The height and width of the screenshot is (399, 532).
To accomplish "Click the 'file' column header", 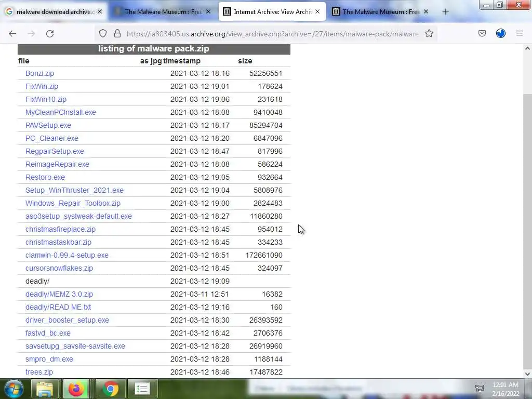I will (24, 61).
